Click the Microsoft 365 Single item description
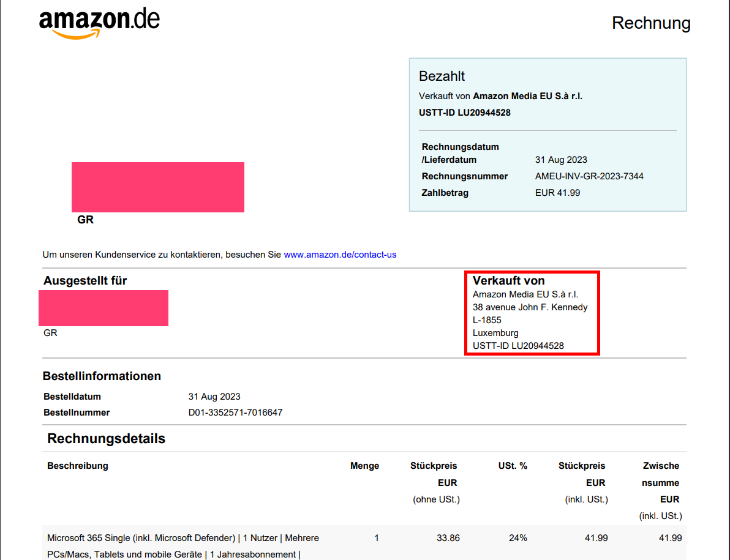Image resolution: width=730 pixels, height=560 pixels. click(183, 546)
